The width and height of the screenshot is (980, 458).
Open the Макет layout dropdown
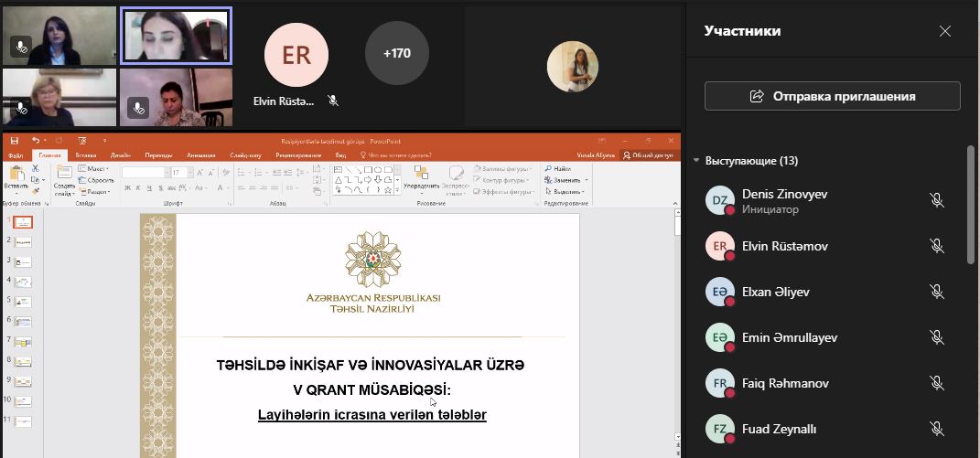pyautogui.click(x=96, y=168)
